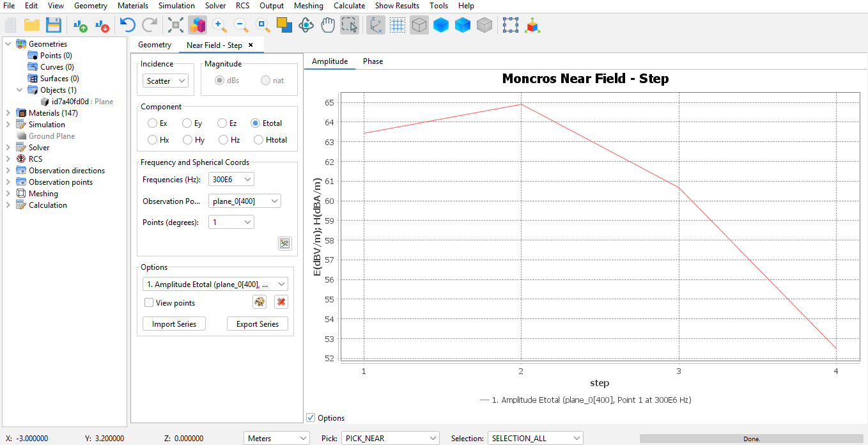Delete series with red X icon
Viewport: 868px width, 445px height.
[281, 302]
